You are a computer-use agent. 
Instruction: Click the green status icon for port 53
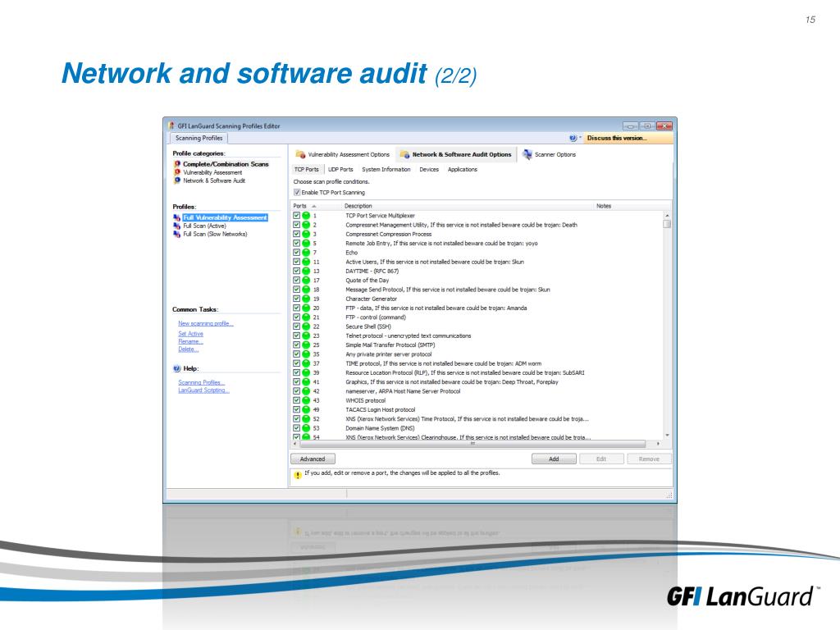pos(306,428)
